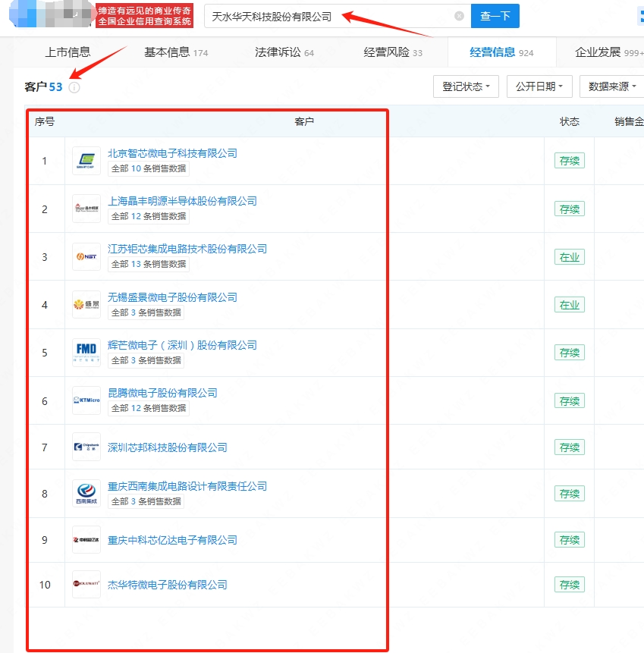This screenshot has height=653, width=644.
Task: Click 在业 status tag for 江苏钜芯
Action: [x=570, y=257]
